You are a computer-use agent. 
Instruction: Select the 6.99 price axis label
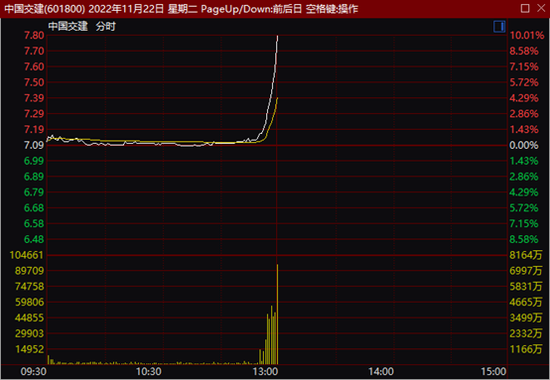[34, 161]
